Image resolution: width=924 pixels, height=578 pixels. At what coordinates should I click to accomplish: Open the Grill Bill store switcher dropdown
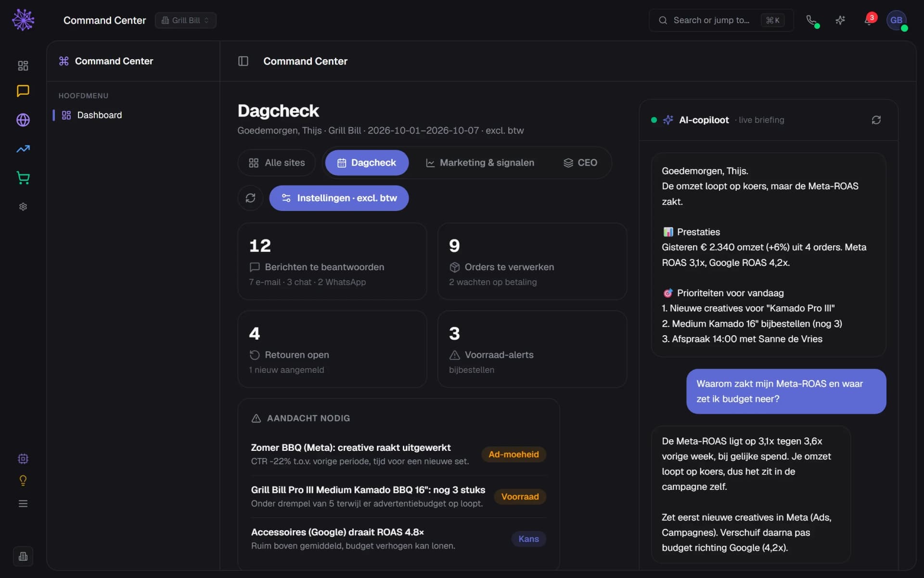pos(186,20)
